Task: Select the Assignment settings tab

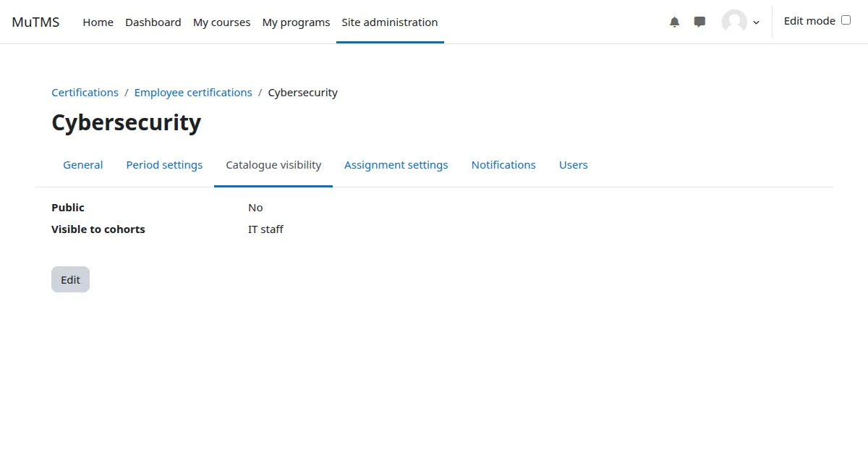Action: pos(396,165)
